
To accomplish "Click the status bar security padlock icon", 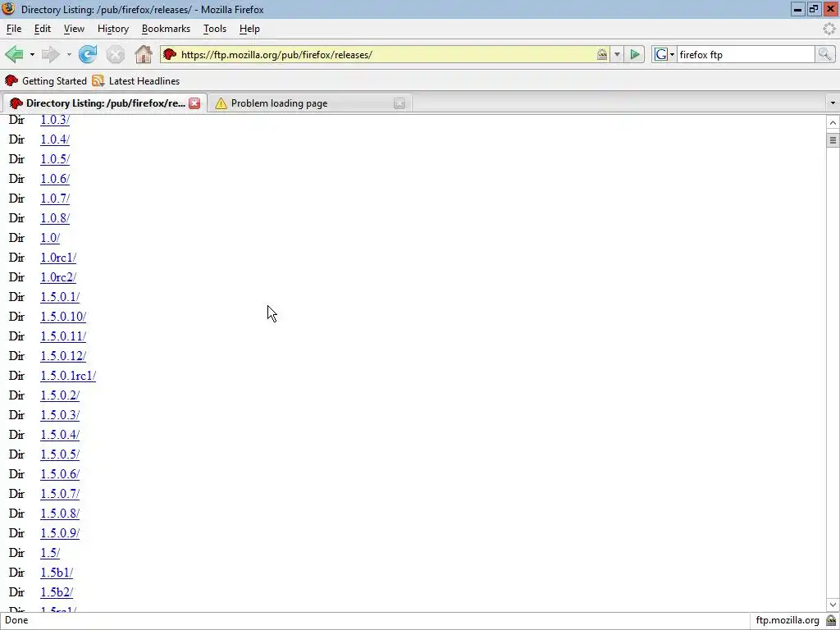I will click(x=832, y=620).
